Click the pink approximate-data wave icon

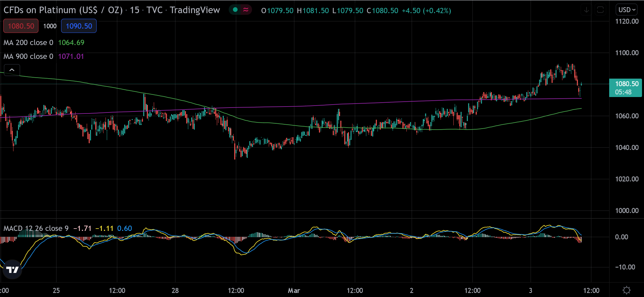246,10
